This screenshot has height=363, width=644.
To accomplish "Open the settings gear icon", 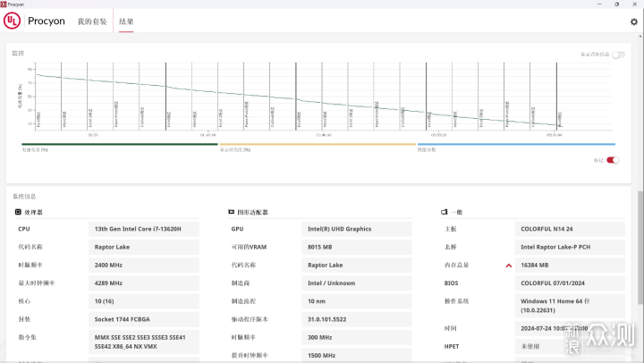I will coord(634,21).
